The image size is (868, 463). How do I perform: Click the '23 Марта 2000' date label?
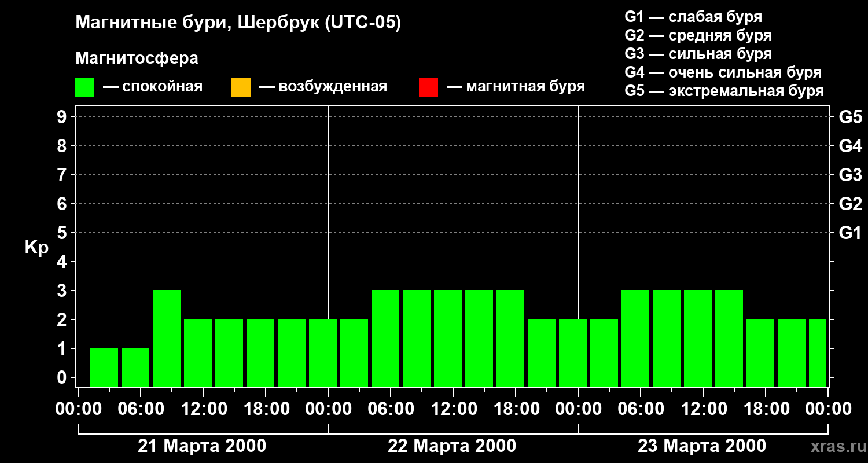tap(702, 446)
